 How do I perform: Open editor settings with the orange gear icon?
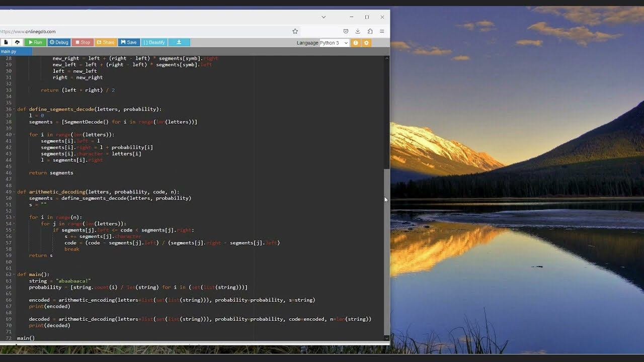point(366,43)
